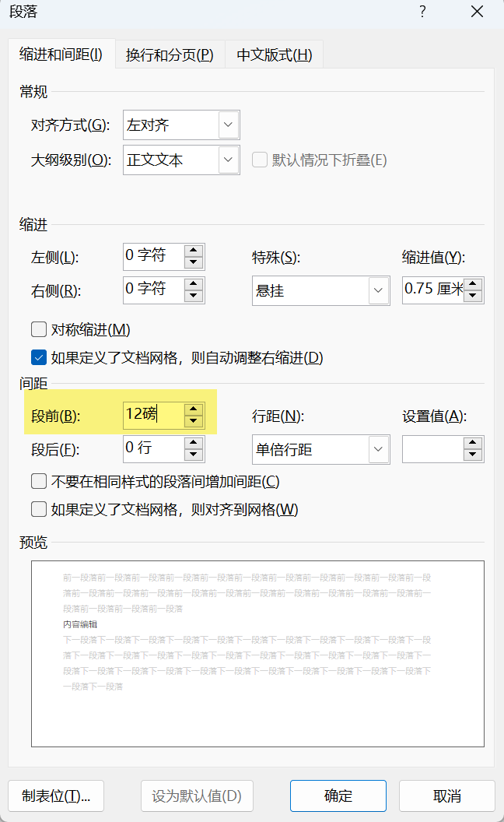Viewport: 504px width, 822px height.
Task: Decrease 段后 spacing with down arrow
Action: 194,454
